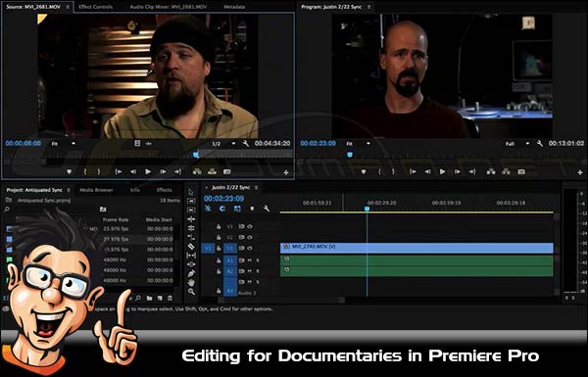Select the Razor tool in the tools panel
The height and width of the screenshot is (377, 588).
[191, 246]
